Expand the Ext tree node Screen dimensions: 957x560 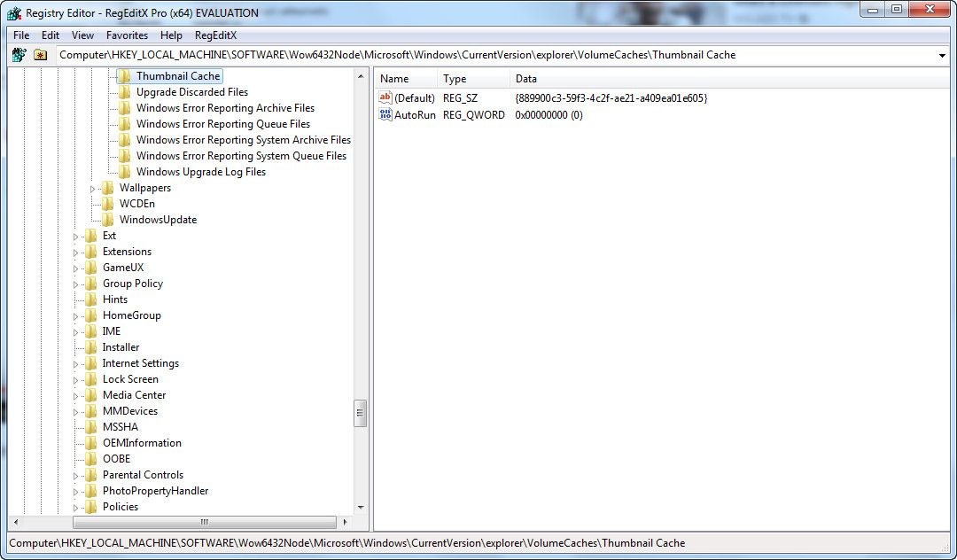(x=76, y=235)
